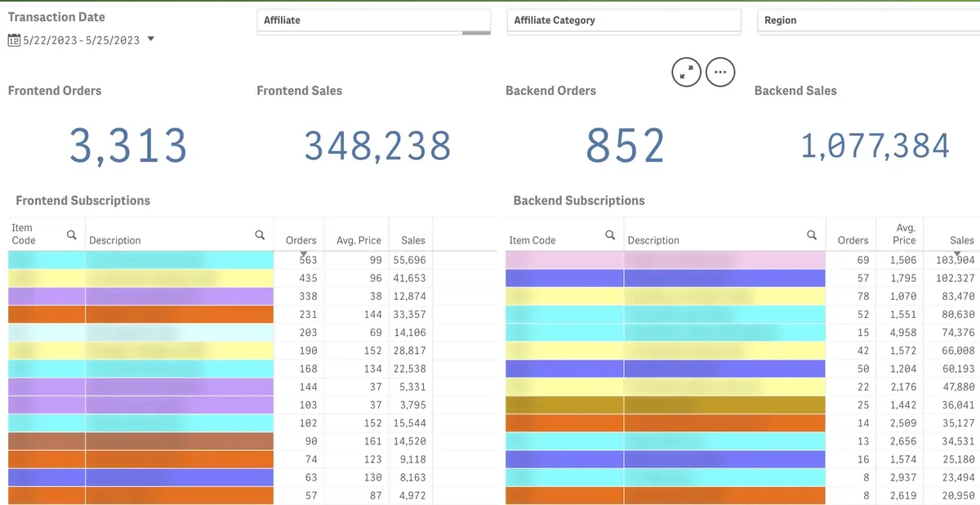Click Frontend sales cell 8,163
This screenshot has height=505, width=980.
tap(412, 477)
